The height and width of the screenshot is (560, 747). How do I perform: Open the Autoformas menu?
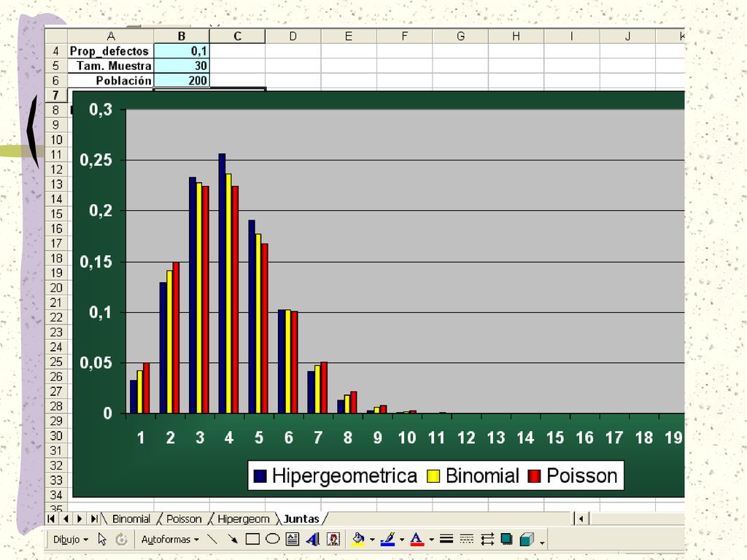[169, 540]
